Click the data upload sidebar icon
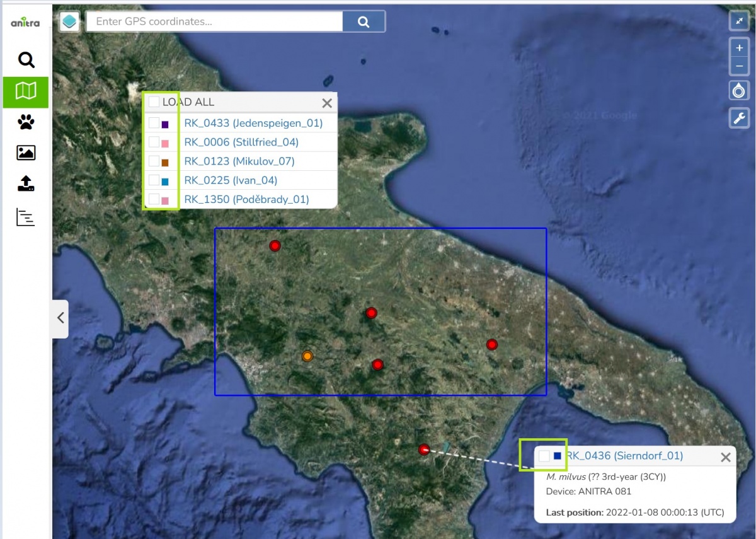Screen dimensions: 756x539 pos(25,185)
